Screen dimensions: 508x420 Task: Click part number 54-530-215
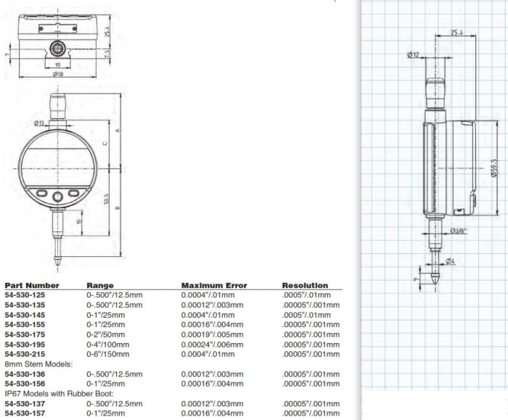tap(25, 353)
